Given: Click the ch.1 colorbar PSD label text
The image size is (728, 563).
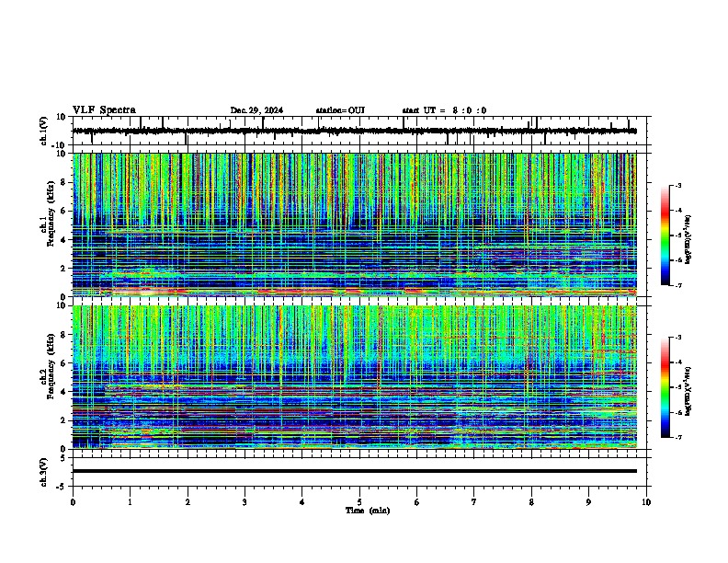Looking at the screenshot, I should click(688, 239).
